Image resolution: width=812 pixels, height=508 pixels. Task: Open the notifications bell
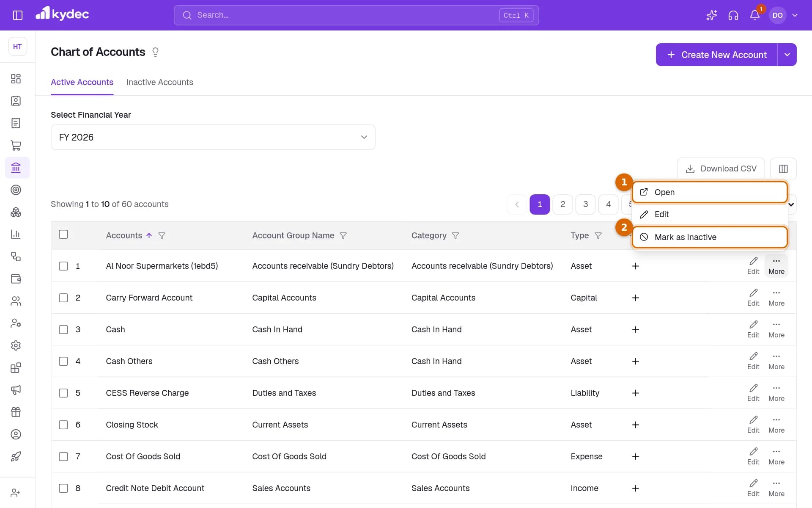755,15
